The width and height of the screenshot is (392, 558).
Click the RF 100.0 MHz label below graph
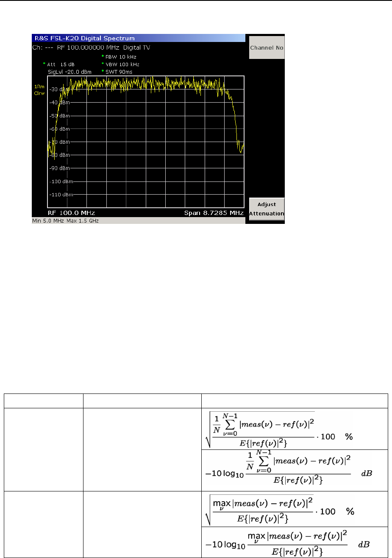[71, 212]
